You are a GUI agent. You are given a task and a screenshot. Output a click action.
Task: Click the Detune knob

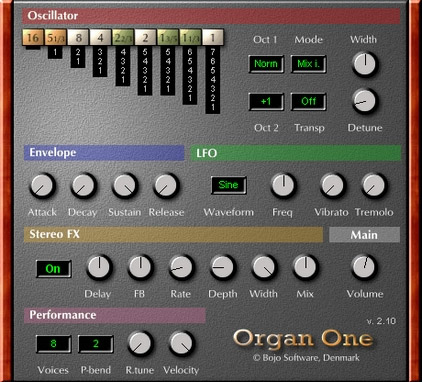[365, 101]
